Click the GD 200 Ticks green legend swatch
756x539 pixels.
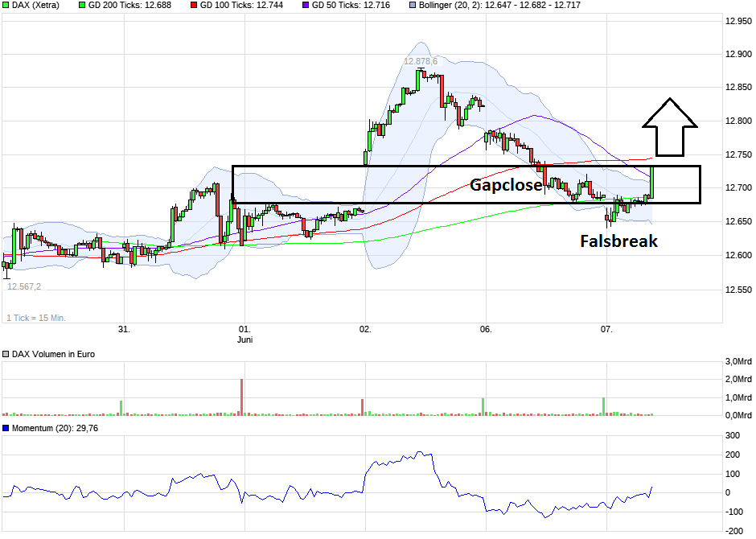pos(82,6)
